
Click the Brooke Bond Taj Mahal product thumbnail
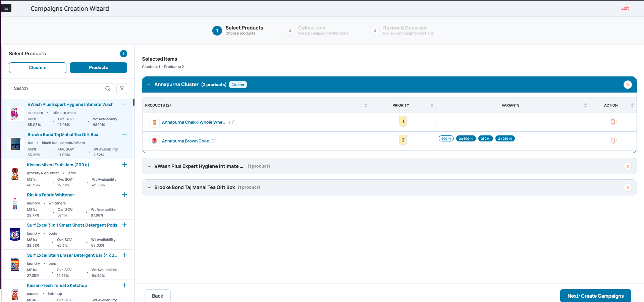click(x=15, y=144)
